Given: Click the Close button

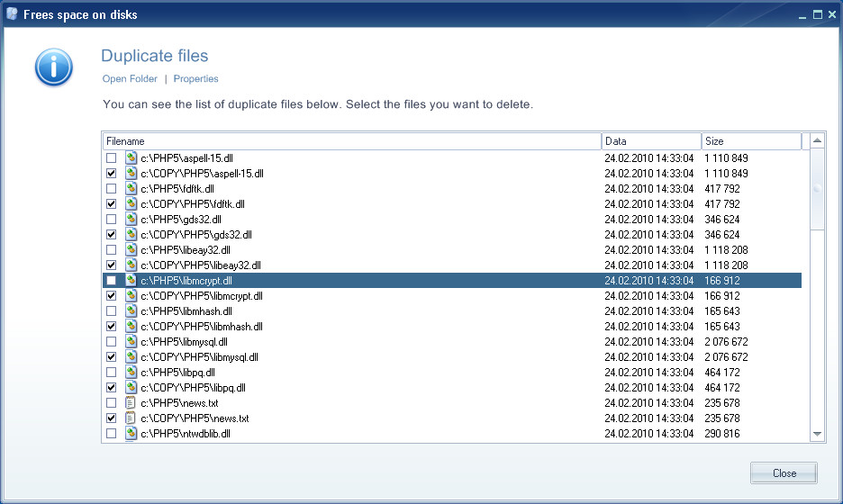Looking at the screenshot, I should point(784,472).
